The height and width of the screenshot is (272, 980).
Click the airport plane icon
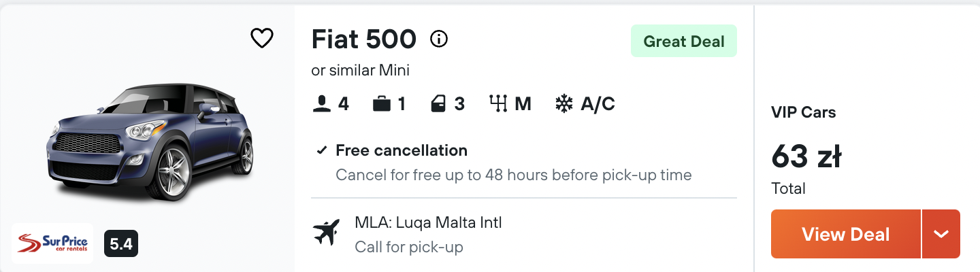[x=327, y=233]
